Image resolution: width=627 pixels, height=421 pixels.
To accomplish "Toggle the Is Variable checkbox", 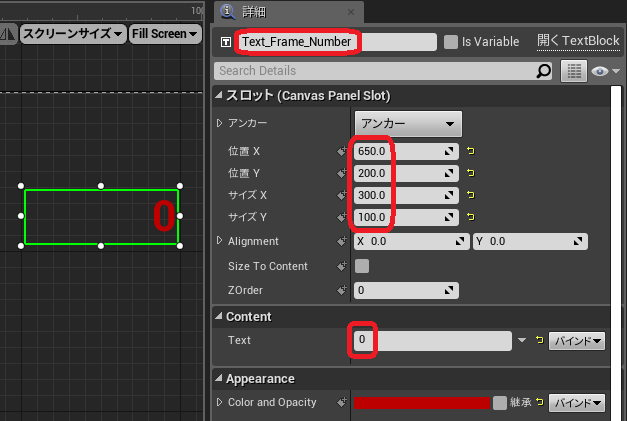I will pos(451,42).
